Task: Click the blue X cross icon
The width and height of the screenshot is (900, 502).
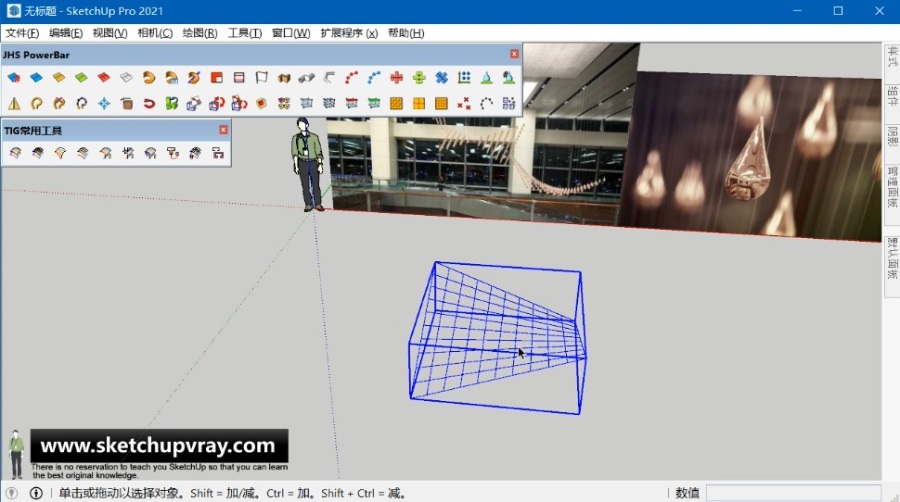Action: pyautogui.click(x=441, y=77)
